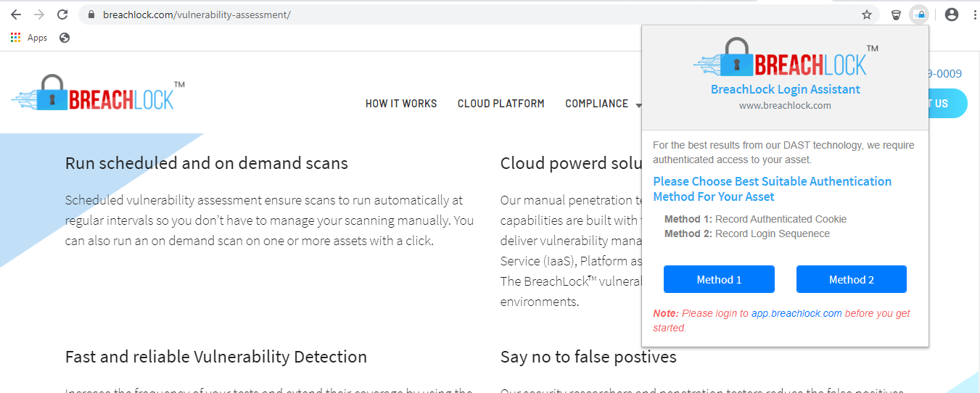Click 'Please Choose Best Suitable Authentication Method' heading
Image resolution: width=980 pixels, height=393 pixels.
tap(773, 189)
